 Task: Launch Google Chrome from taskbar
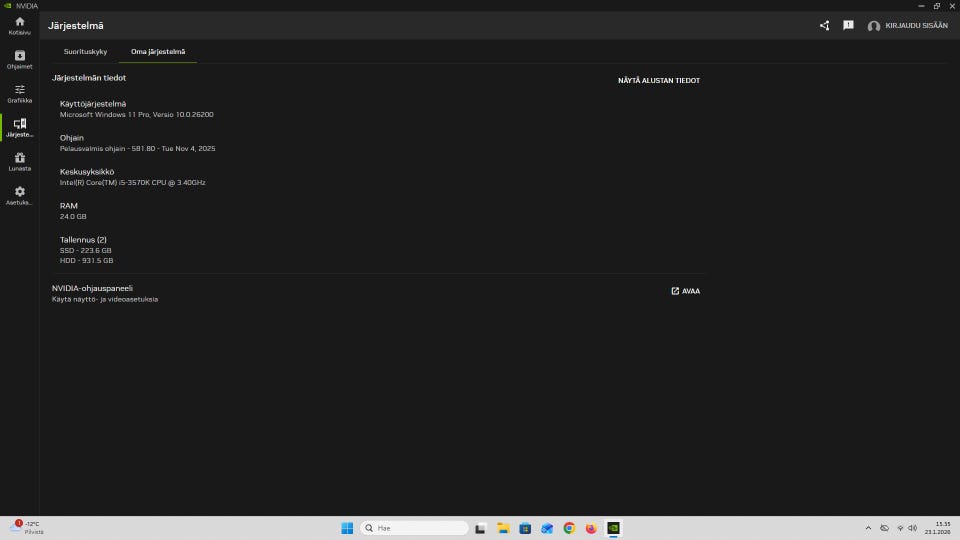(x=569, y=528)
